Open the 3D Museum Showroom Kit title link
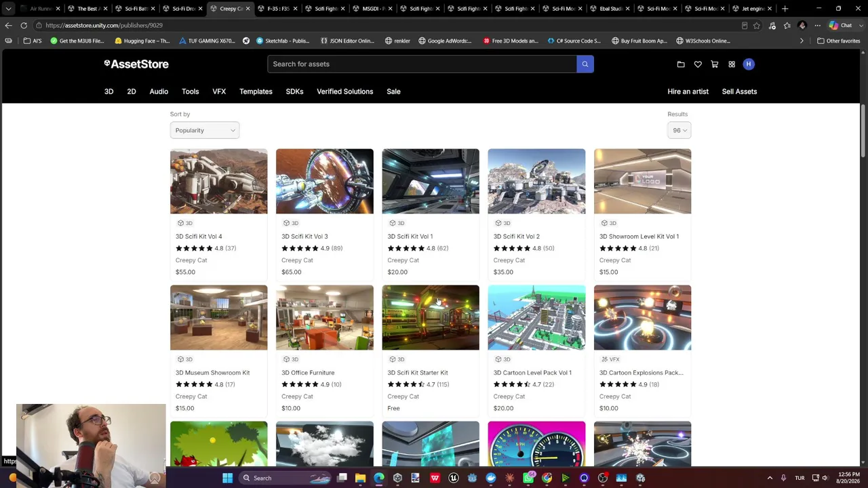 212,373
